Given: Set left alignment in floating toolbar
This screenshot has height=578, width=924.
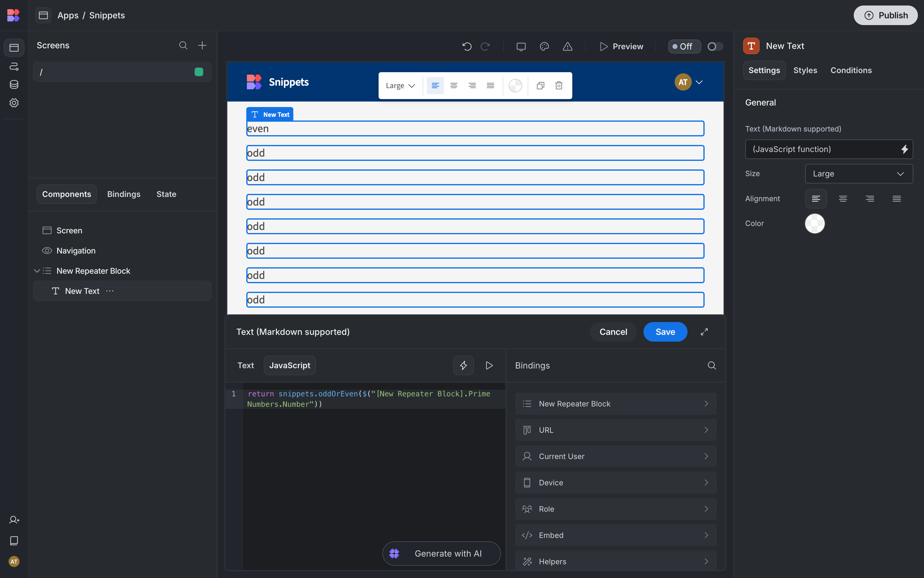Looking at the screenshot, I should pyautogui.click(x=435, y=86).
